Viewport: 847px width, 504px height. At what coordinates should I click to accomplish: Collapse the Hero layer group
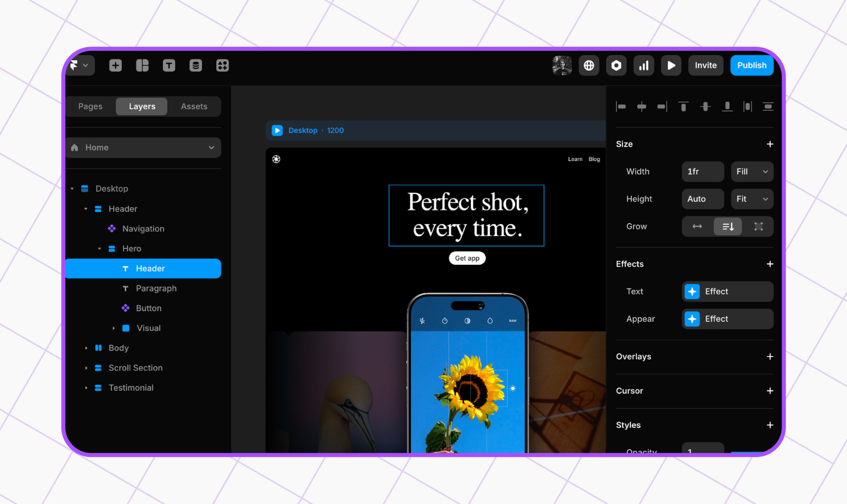(x=99, y=248)
